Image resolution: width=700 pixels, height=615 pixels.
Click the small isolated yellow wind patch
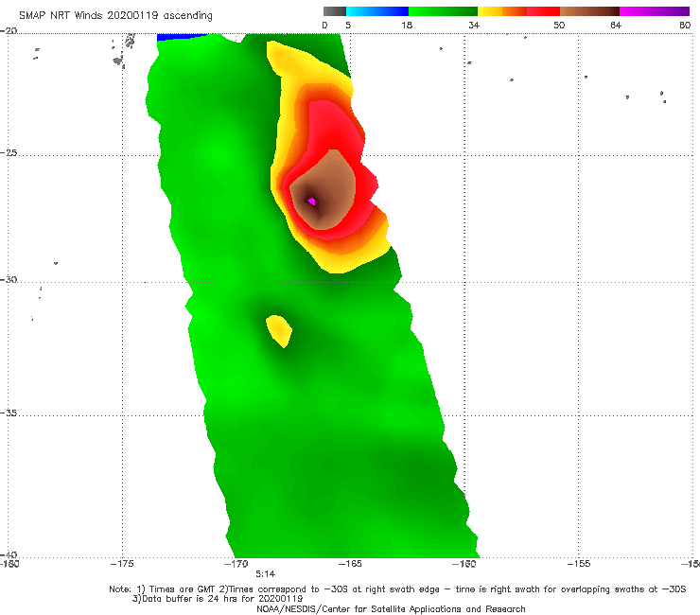point(279,330)
